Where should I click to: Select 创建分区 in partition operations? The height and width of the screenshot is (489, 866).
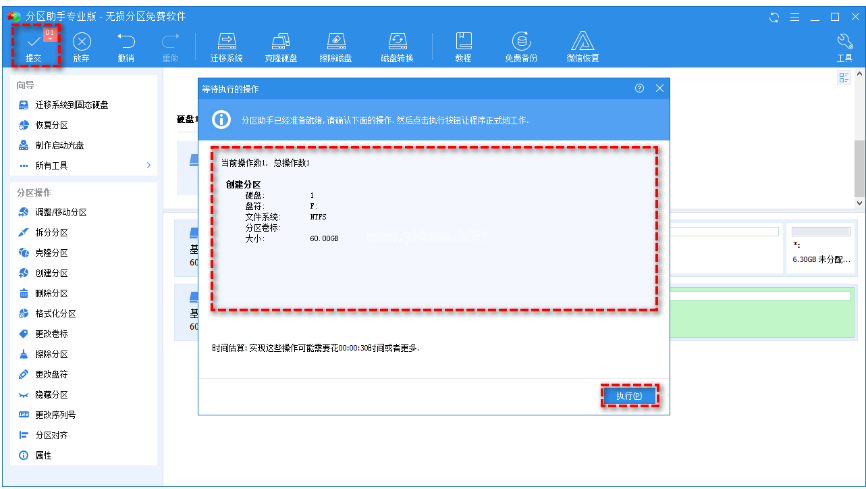51,273
